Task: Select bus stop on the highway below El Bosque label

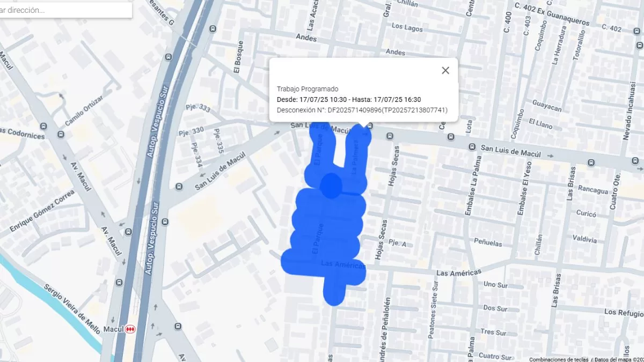Action: (x=169, y=56)
